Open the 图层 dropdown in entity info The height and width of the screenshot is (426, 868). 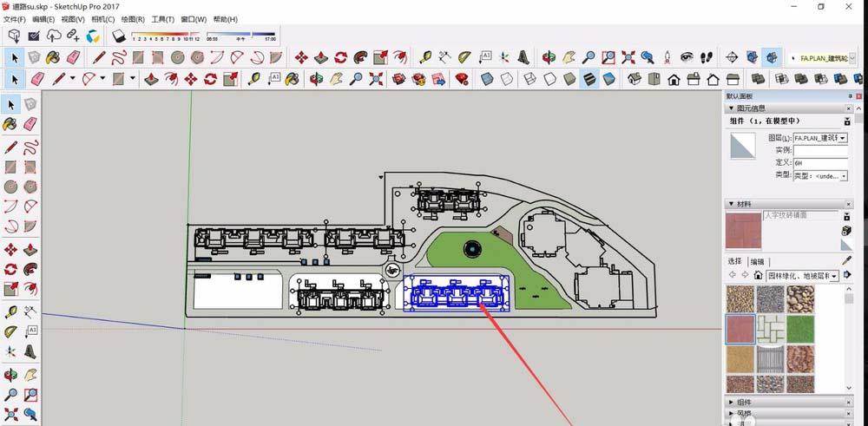pyautogui.click(x=843, y=138)
